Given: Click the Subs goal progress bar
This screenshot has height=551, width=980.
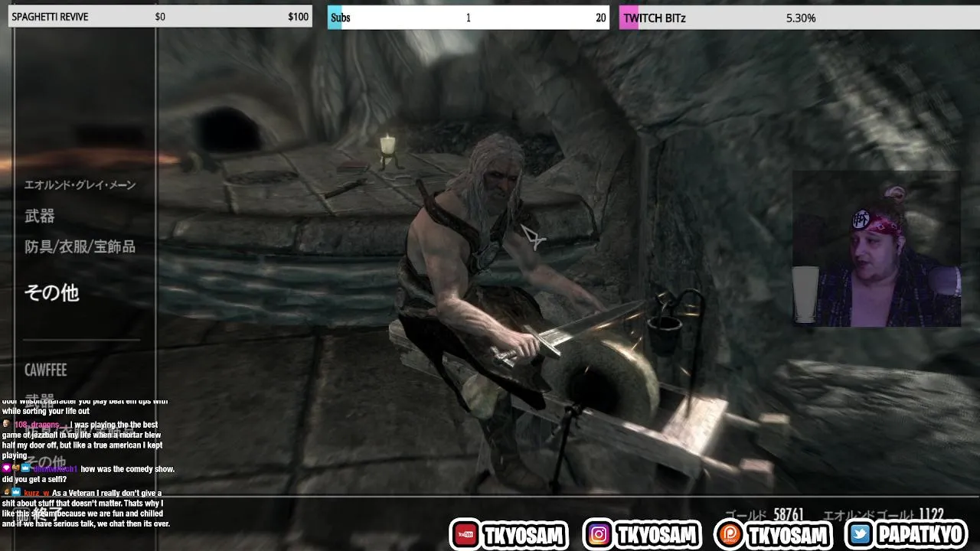Looking at the screenshot, I should coord(469,18).
